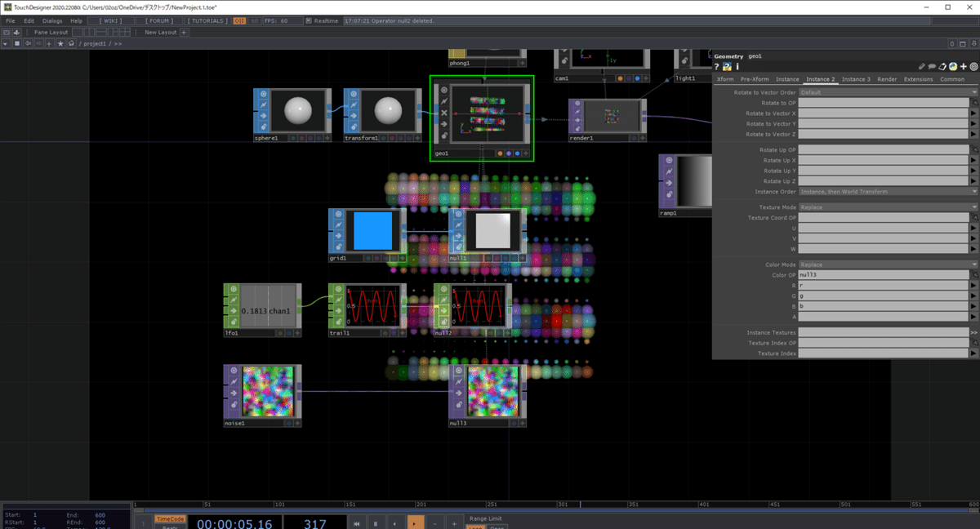Click the question mark help icon for geo1
Viewport: 980px width, 529px height.
coord(716,66)
